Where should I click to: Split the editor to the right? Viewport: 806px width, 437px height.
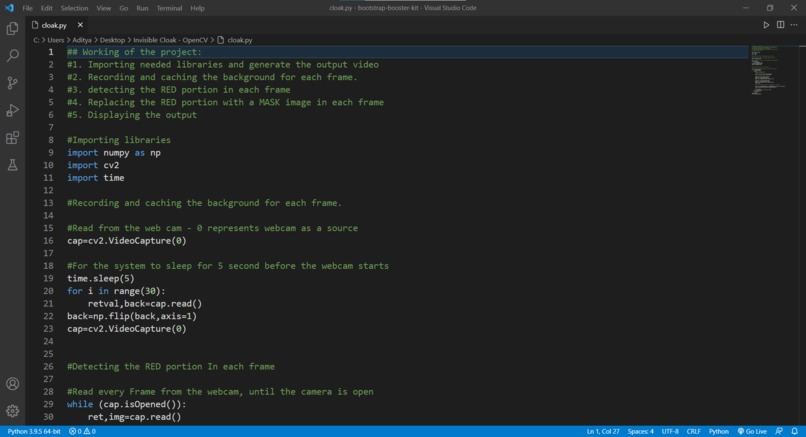click(780, 25)
